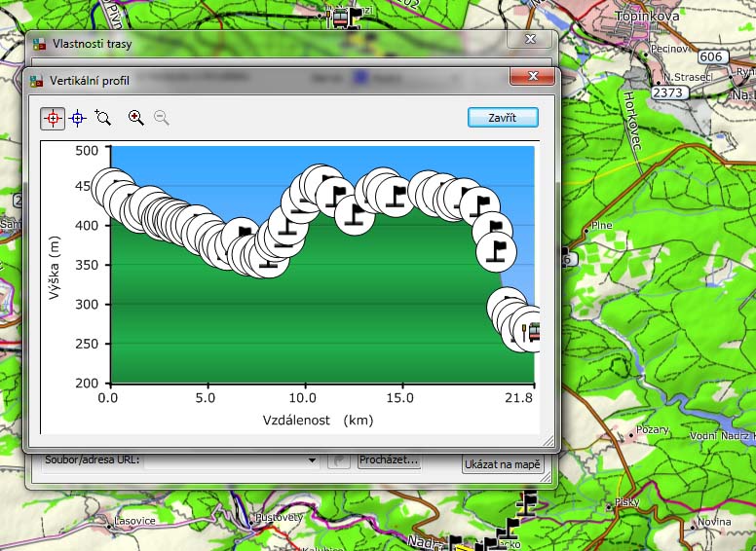Viewport: 756px width, 551px height.
Task: Zoom in on the vertical profile
Action: click(136, 118)
